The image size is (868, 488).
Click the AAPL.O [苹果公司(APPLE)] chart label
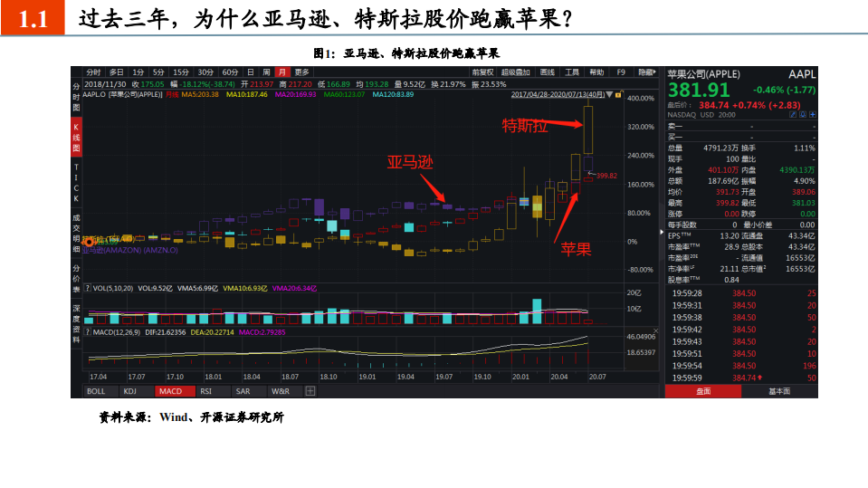pyautogui.click(x=122, y=95)
